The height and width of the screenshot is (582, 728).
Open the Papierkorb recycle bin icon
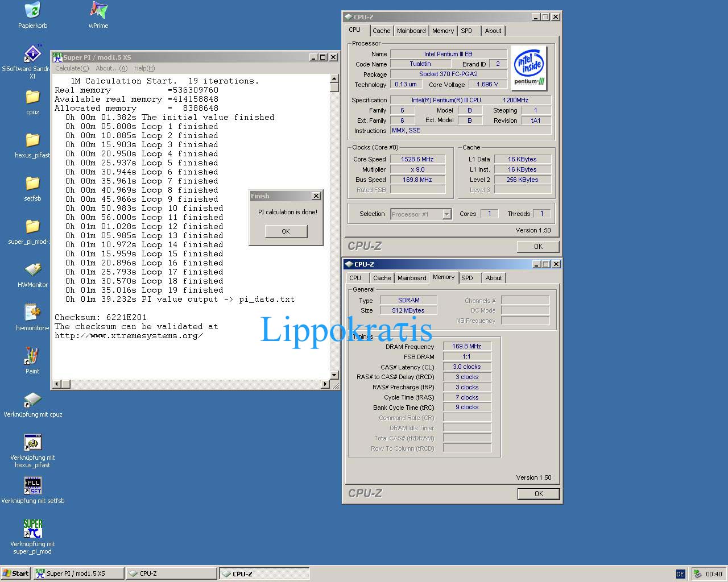(x=32, y=10)
